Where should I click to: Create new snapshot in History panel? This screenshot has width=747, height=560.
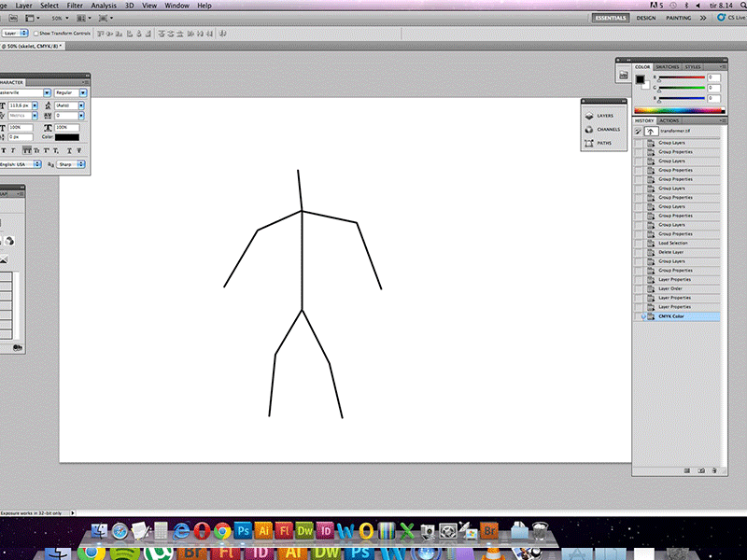pos(700,470)
